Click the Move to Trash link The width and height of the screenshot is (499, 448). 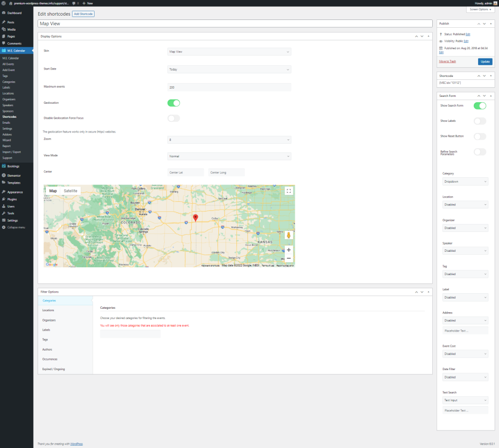(x=447, y=61)
